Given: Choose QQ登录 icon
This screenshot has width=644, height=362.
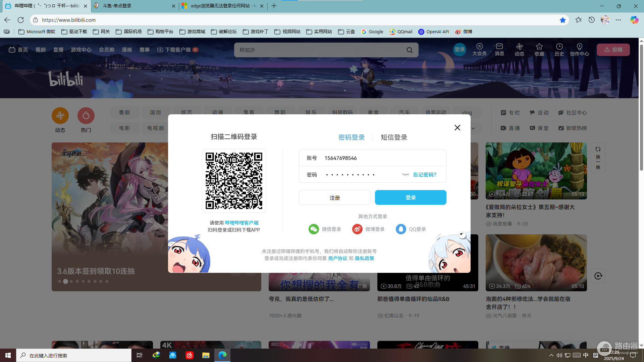Looking at the screenshot, I should (x=401, y=229).
